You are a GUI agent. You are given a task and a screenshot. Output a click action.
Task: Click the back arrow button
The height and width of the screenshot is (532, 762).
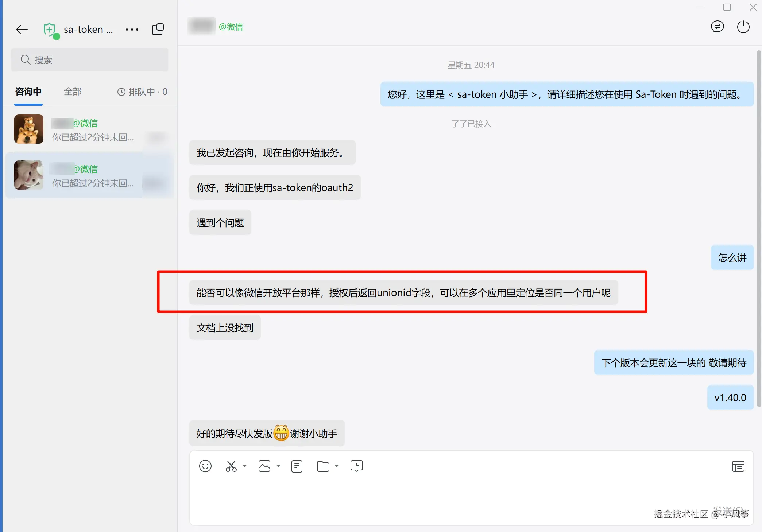tap(21, 29)
